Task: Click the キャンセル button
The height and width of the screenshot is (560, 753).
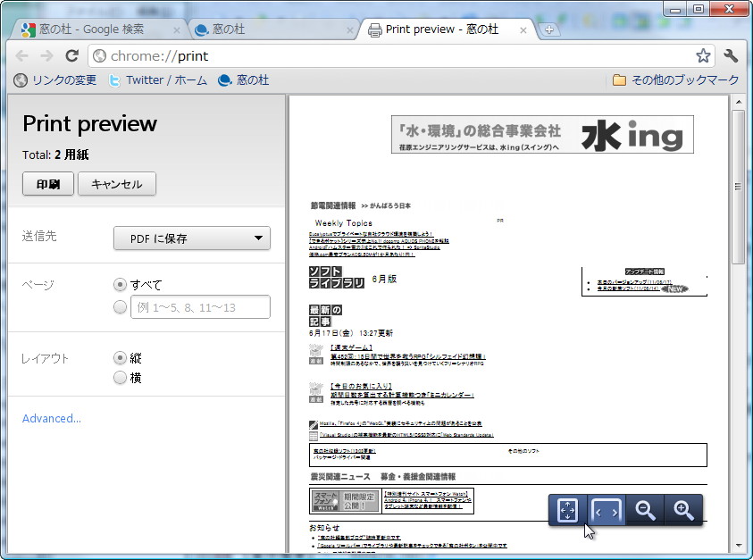Action: [x=117, y=184]
